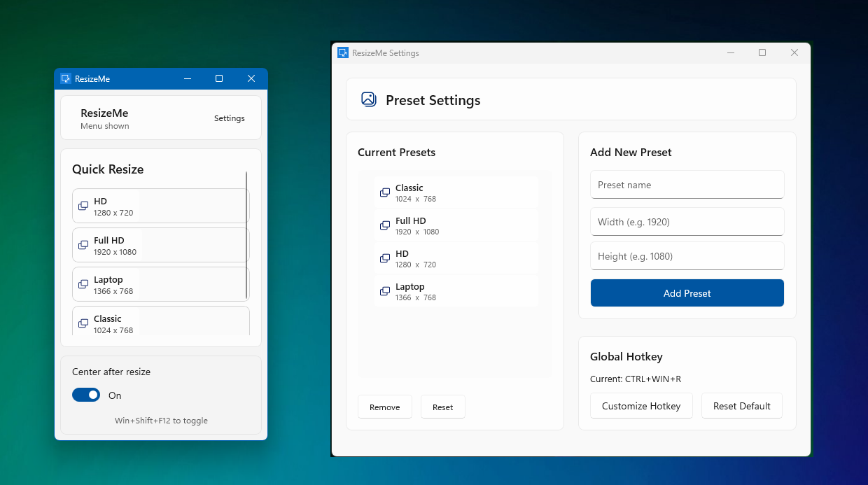Open Settings from the ResizeMe window

tap(229, 118)
